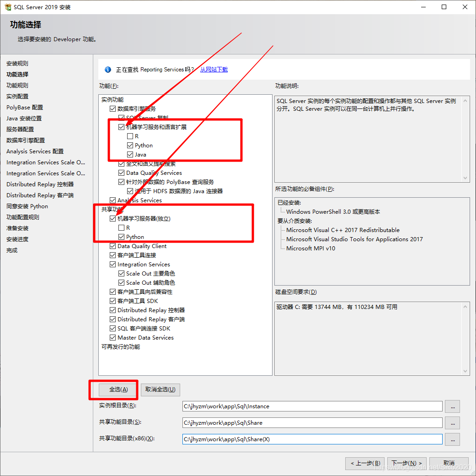Select the Analysis Services 配置 step
This screenshot has width=476, height=476.
[35, 151]
